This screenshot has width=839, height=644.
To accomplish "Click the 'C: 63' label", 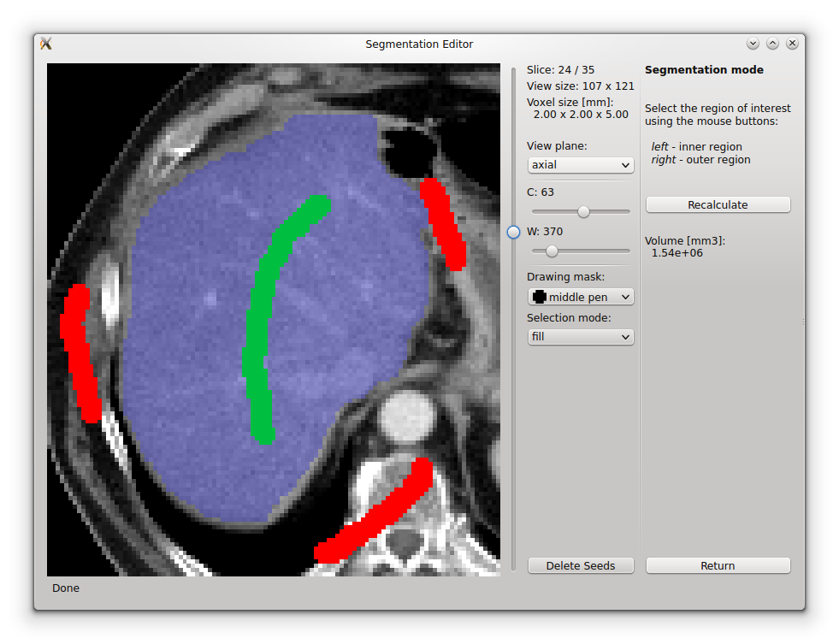I will click(x=541, y=192).
